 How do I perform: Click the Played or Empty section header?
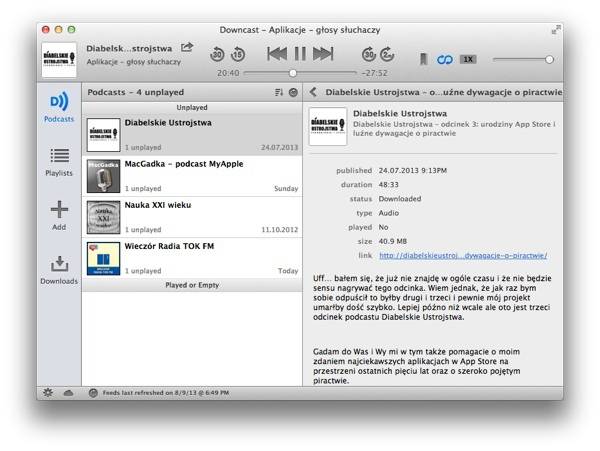tap(192, 285)
